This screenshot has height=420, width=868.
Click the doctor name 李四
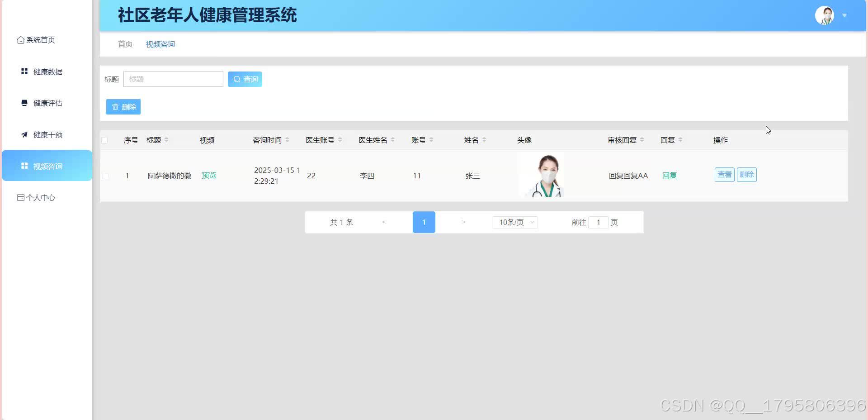point(367,176)
